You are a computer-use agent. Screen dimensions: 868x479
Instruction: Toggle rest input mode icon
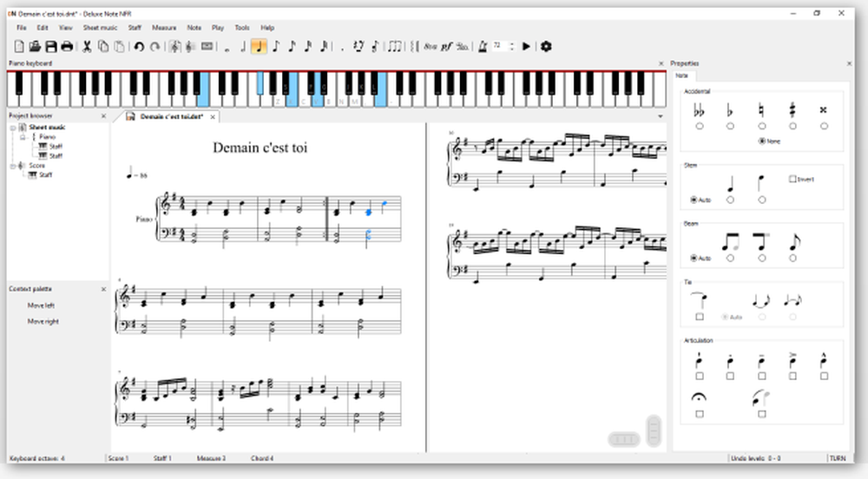(x=358, y=47)
